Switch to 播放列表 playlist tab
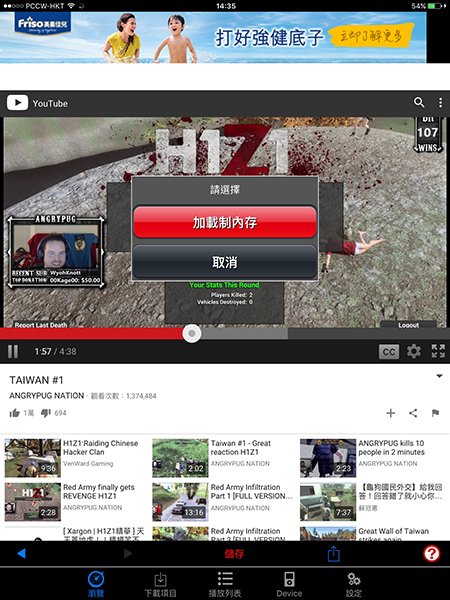This screenshot has height=600, width=450. (x=225, y=584)
